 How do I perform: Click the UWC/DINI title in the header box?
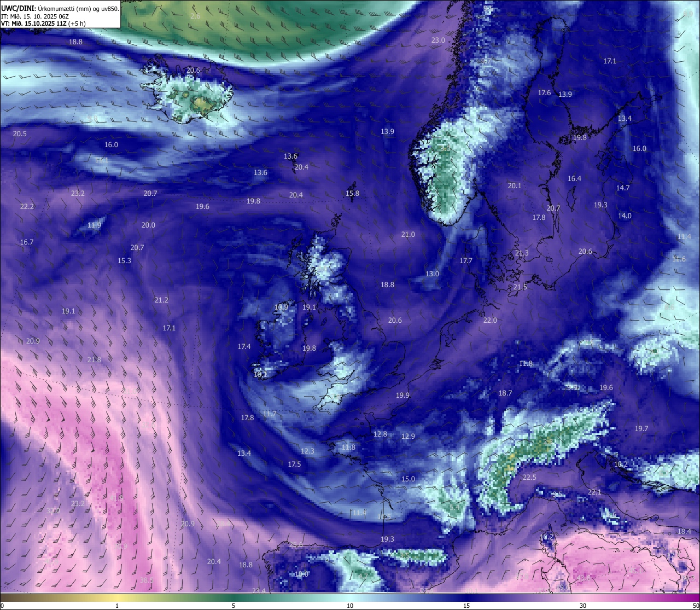click(19, 9)
